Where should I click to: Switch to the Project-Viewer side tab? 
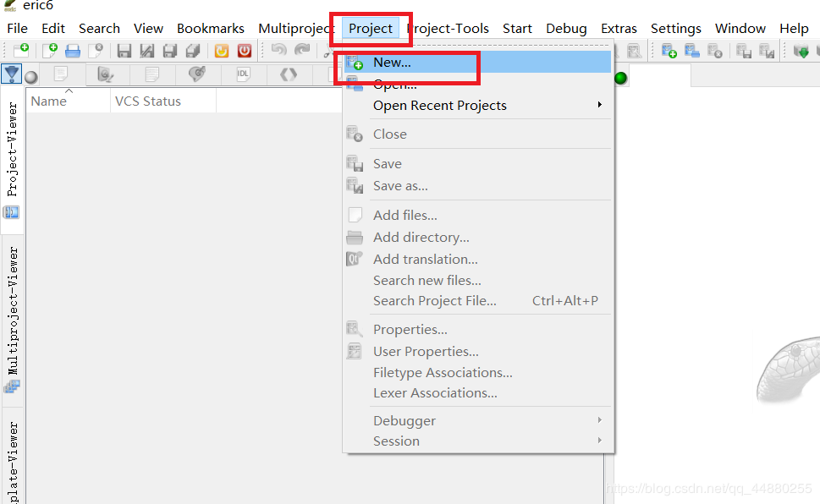[x=12, y=160]
